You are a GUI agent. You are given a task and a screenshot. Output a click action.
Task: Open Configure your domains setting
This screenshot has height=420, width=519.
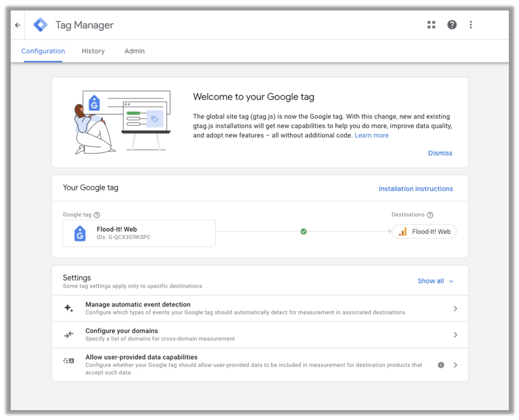pyautogui.click(x=260, y=335)
